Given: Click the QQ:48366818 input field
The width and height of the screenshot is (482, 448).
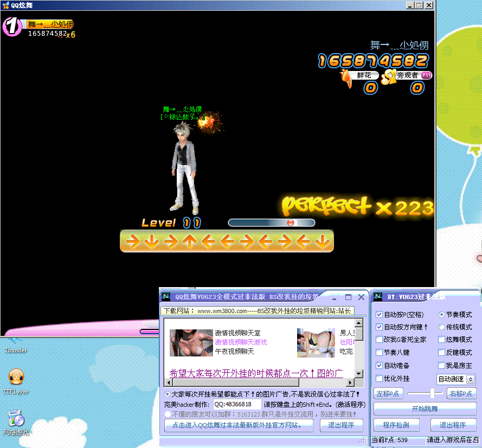Looking at the screenshot, I should (x=237, y=404).
